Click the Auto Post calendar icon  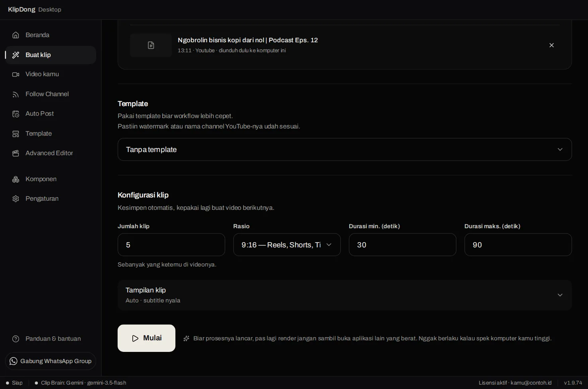(16, 114)
